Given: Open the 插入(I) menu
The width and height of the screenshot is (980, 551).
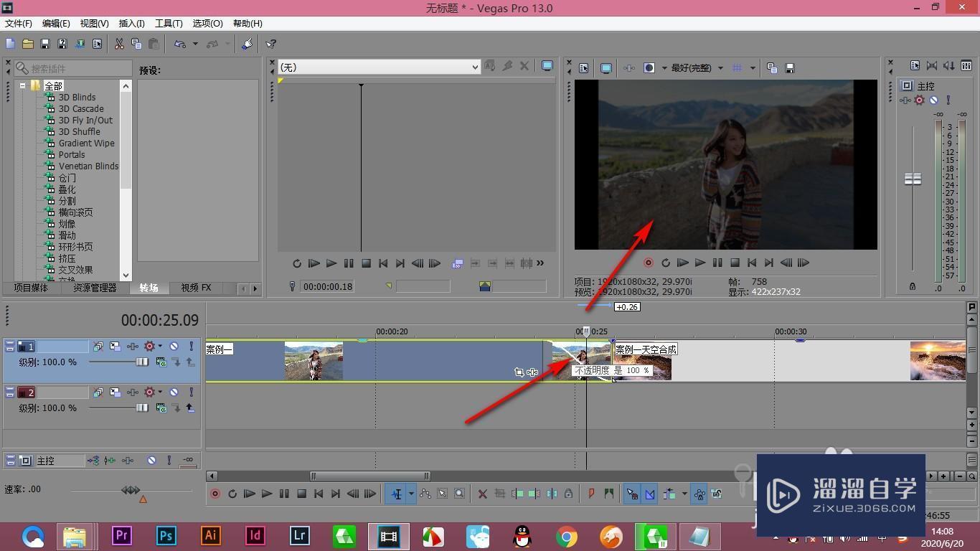Looking at the screenshot, I should coord(131,24).
